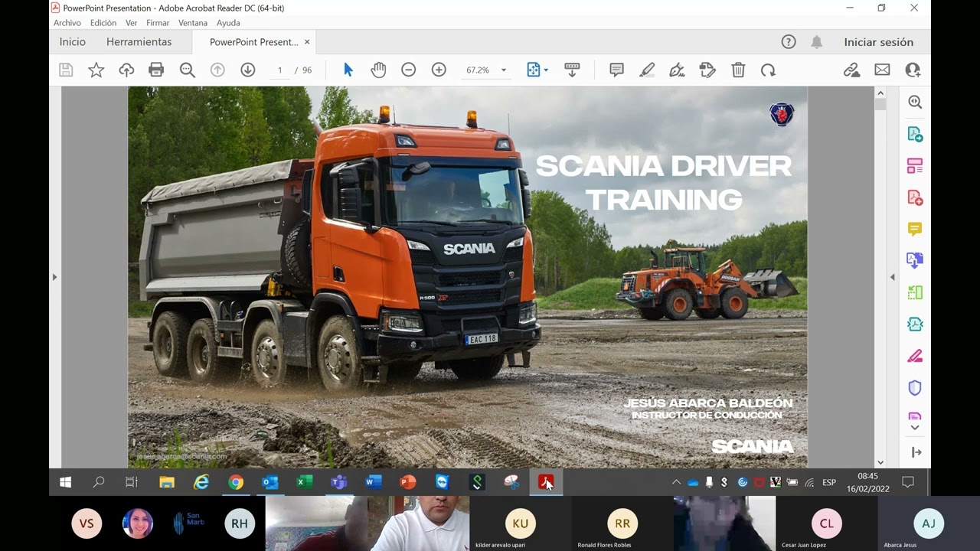Screen dimensions: 980x551
Task: Click the share link icon
Action: click(851, 70)
